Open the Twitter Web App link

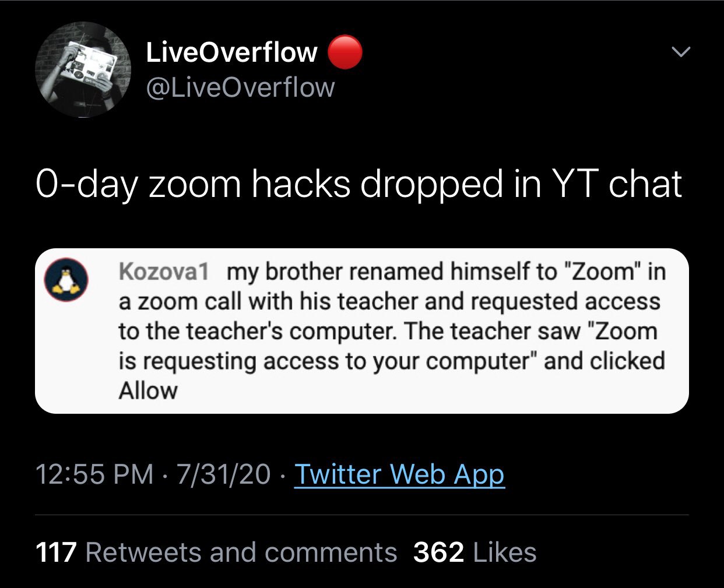click(399, 474)
